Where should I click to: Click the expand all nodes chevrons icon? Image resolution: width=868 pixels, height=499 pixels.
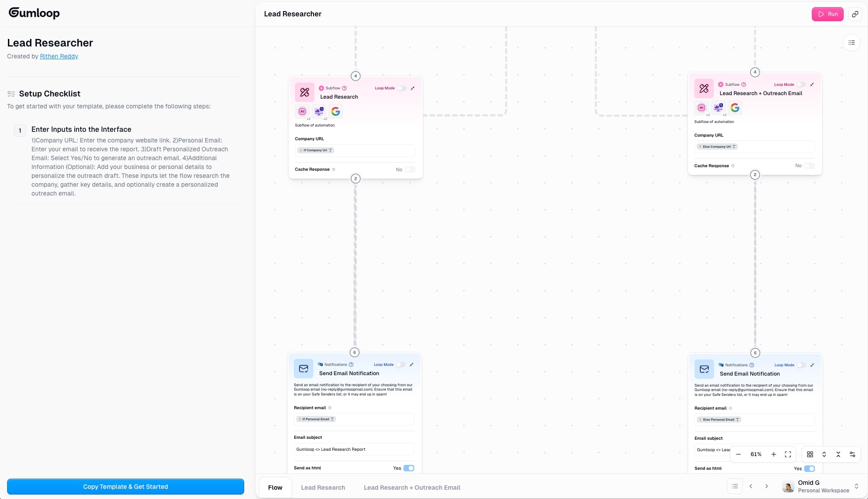point(824,454)
